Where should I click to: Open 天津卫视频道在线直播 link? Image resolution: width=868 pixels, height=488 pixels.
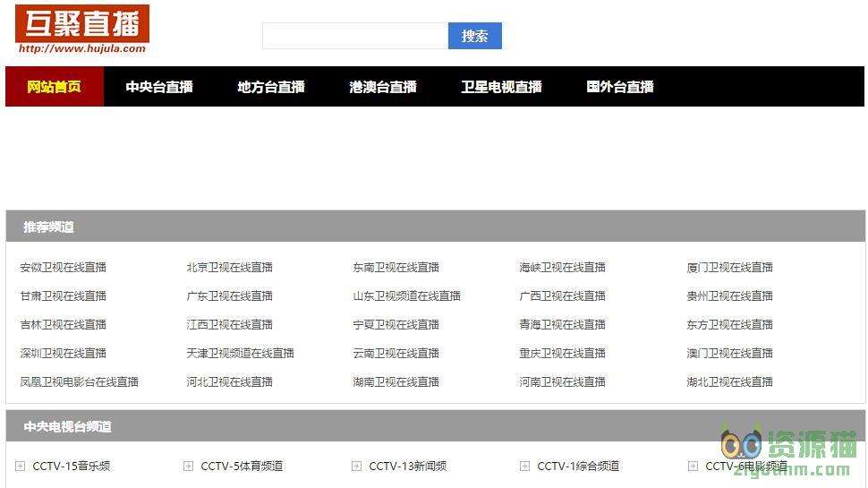point(240,354)
